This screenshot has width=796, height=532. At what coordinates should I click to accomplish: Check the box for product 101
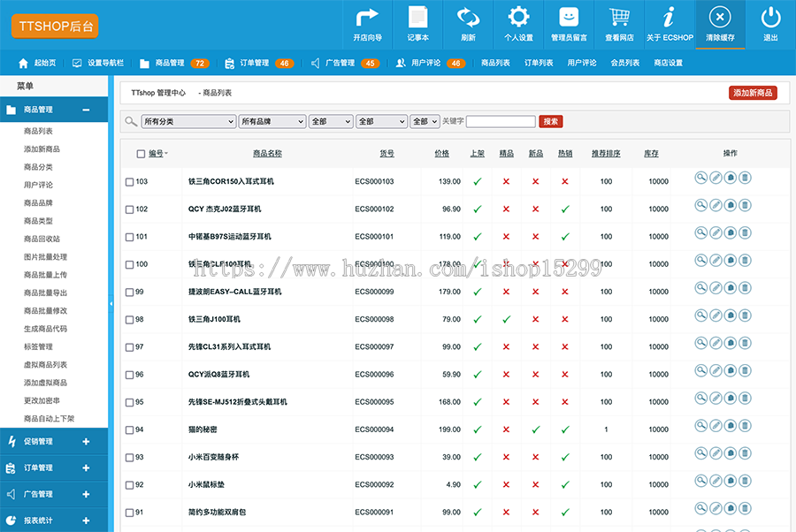[x=129, y=237]
